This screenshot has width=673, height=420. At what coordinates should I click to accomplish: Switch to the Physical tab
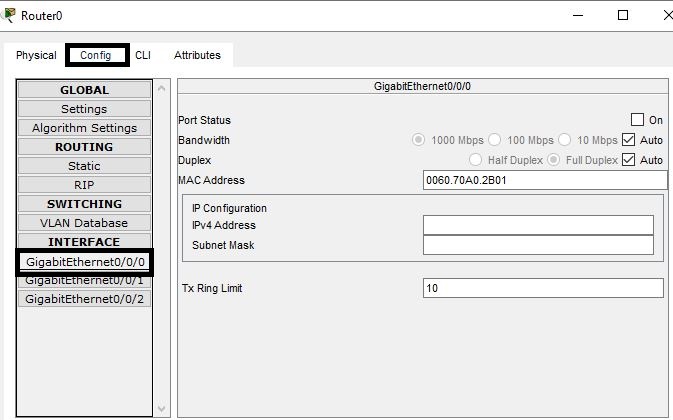click(x=36, y=55)
